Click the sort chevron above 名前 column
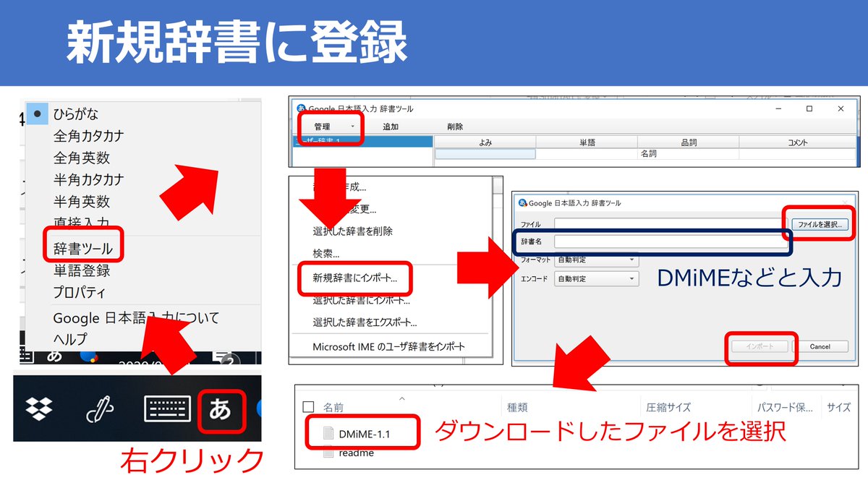The width and height of the screenshot is (868, 488). 402,398
